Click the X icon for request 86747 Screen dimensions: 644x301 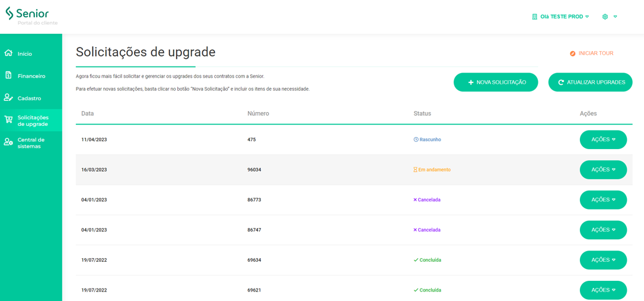point(415,230)
